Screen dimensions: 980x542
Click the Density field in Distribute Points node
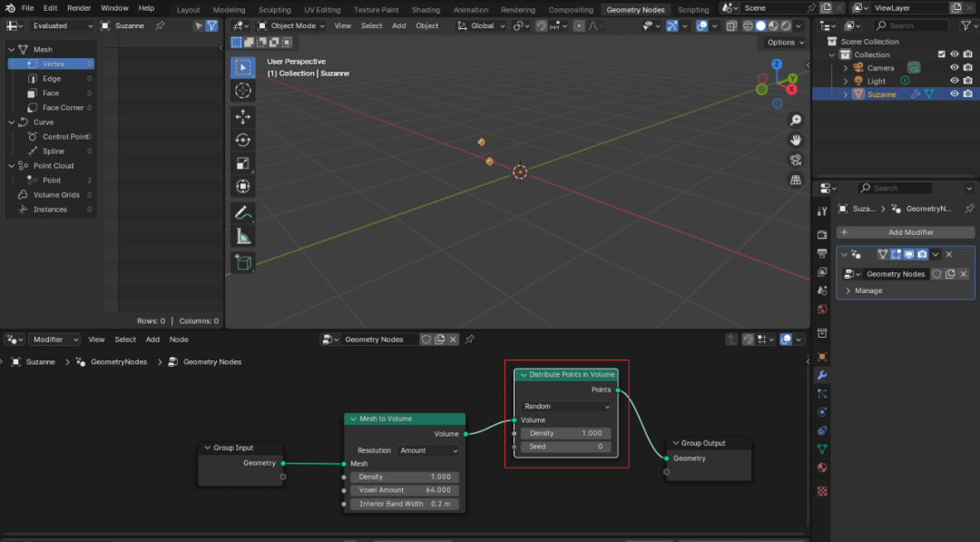(565, 433)
